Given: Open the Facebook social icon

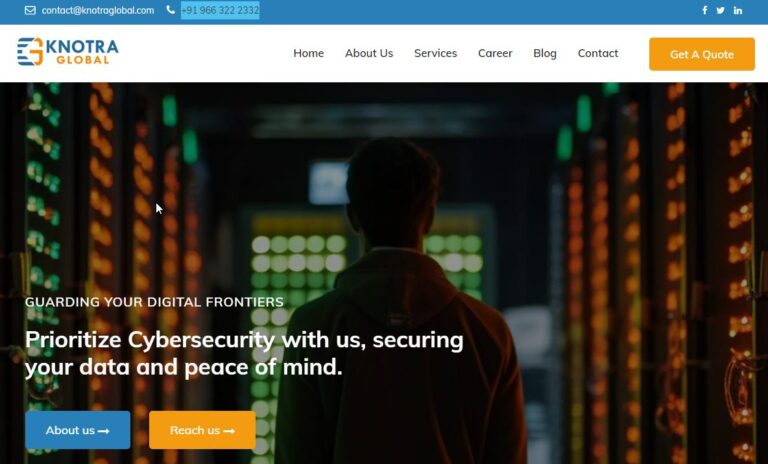Looking at the screenshot, I should point(704,10).
